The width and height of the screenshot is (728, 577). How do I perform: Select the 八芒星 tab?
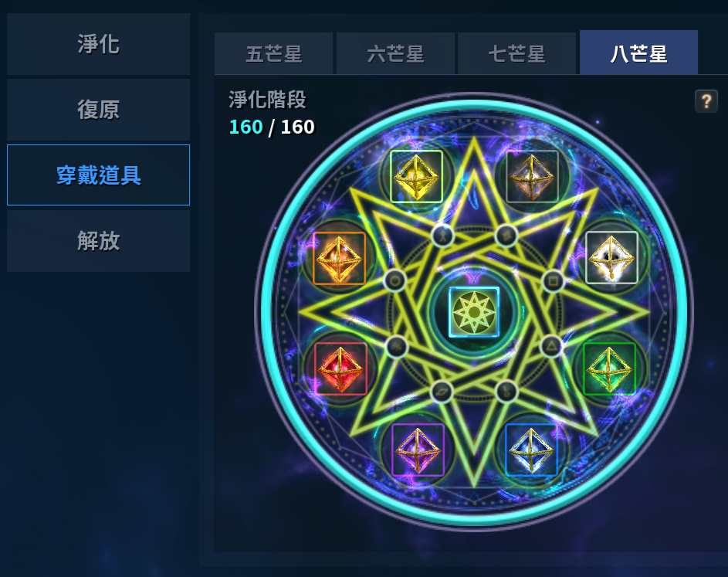click(639, 53)
